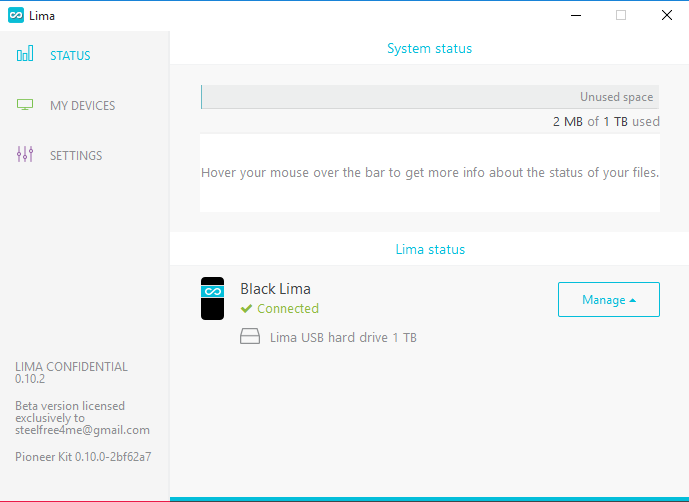Click the My Devices monitor icon
Screen dimensions: 689x502
pyautogui.click(x=25, y=105)
